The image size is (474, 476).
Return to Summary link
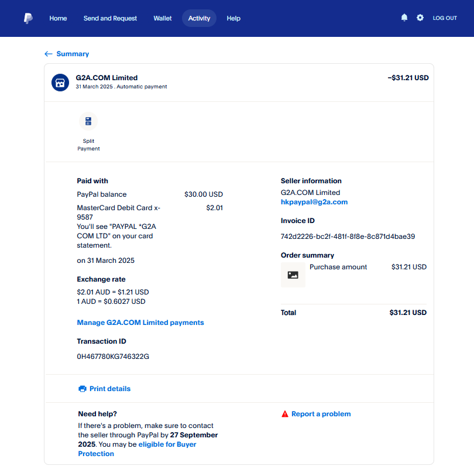73,54
